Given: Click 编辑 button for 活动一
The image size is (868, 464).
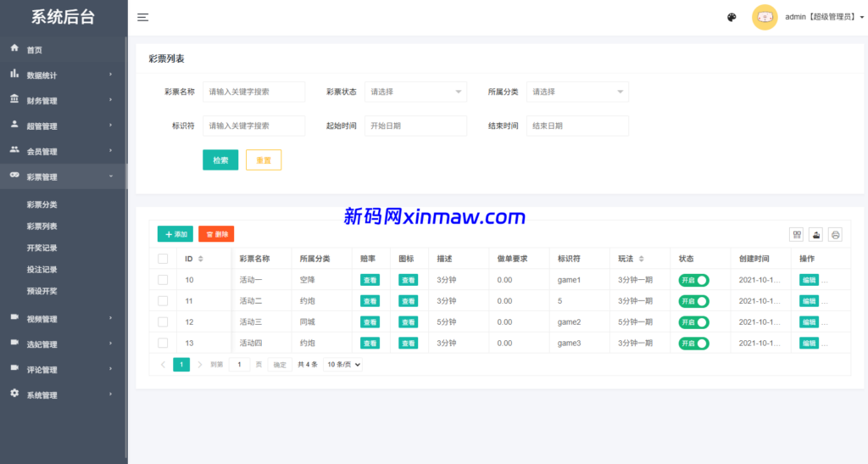Looking at the screenshot, I should pos(809,280).
